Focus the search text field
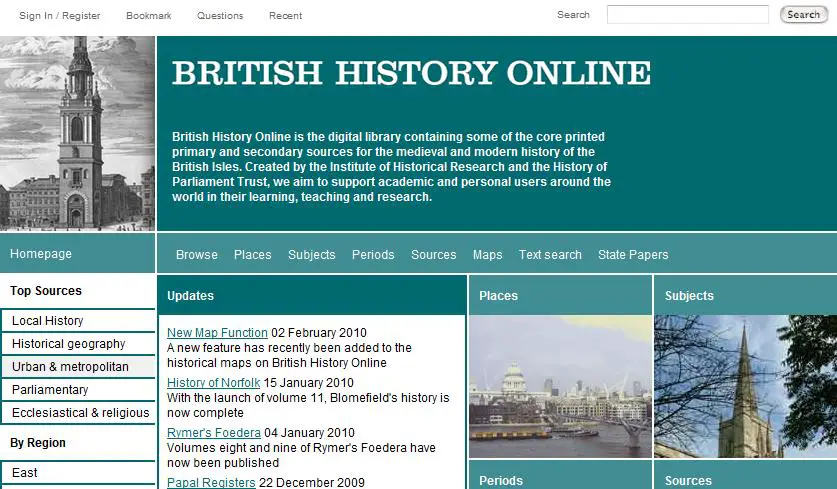The height and width of the screenshot is (489, 837). (x=687, y=15)
